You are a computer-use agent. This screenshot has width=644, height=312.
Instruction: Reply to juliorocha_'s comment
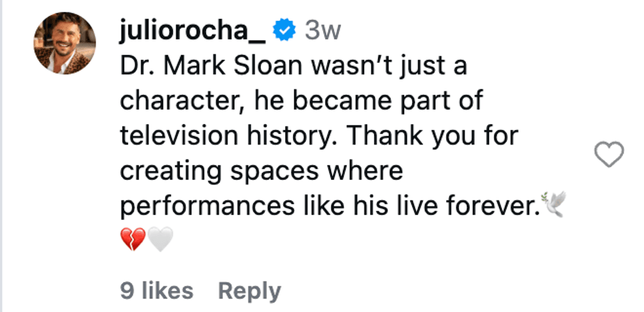(249, 291)
